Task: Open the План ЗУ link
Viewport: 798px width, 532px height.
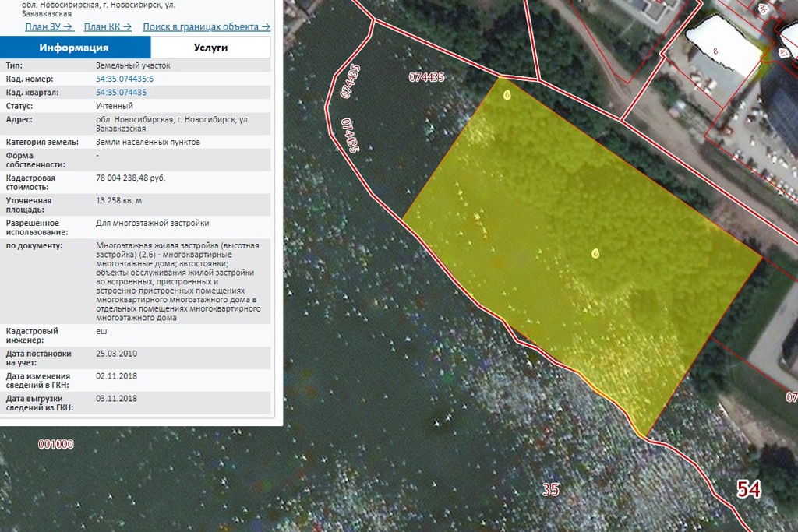Action: [x=49, y=26]
